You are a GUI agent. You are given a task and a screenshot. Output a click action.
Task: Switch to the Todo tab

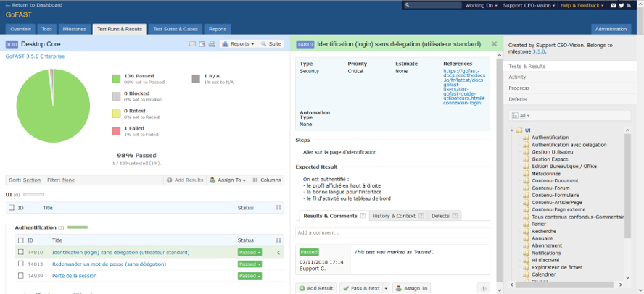47,29
